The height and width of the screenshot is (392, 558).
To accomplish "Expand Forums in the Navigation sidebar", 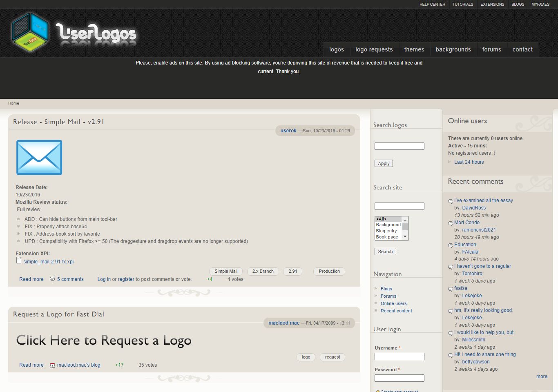I will [x=377, y=296].
